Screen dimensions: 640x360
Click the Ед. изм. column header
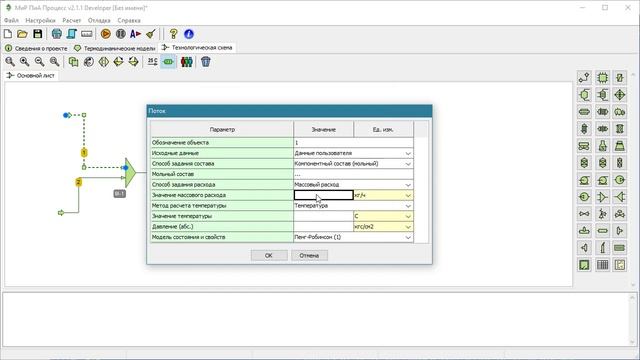383,129
